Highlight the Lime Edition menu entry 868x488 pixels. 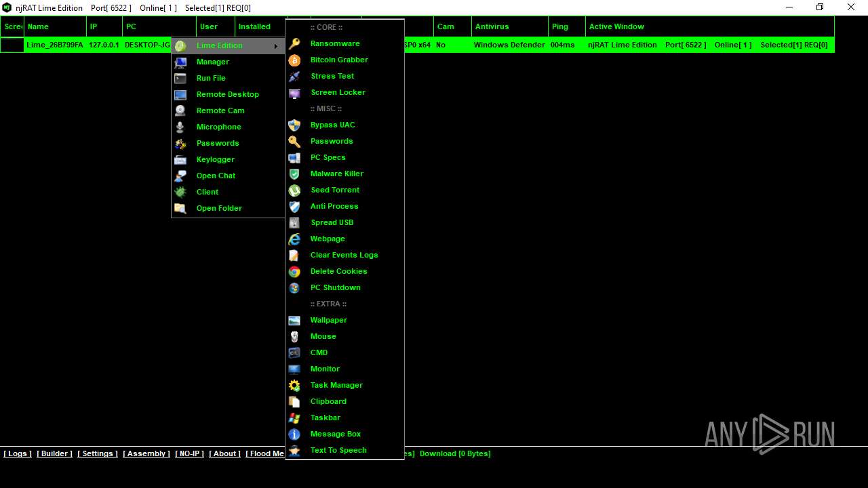click(x=228, y=45)
